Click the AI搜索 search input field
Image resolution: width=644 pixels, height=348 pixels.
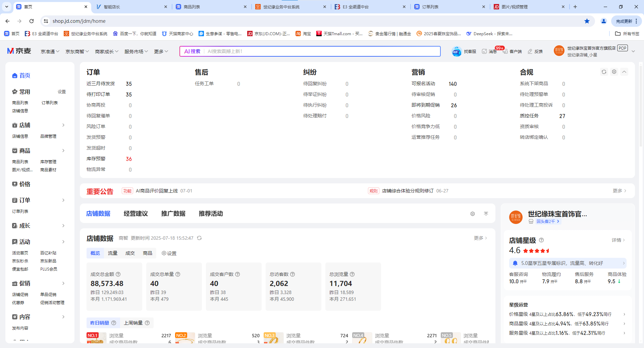tap(322, 51)
